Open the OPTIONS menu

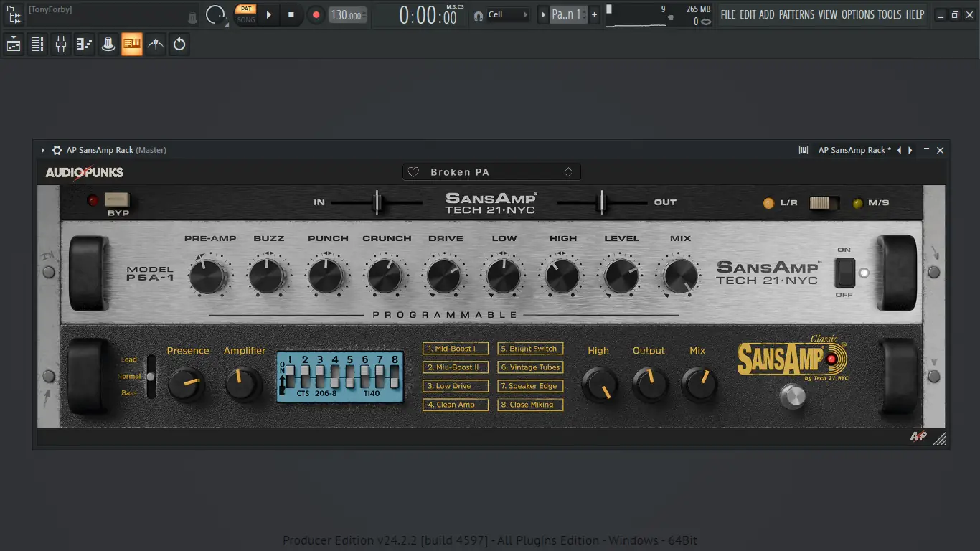858,14
